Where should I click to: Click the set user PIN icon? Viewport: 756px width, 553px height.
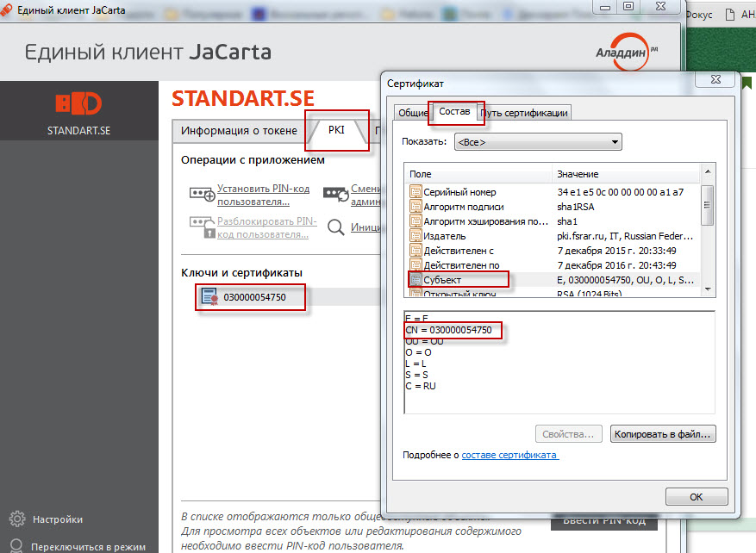pos(202,194)
